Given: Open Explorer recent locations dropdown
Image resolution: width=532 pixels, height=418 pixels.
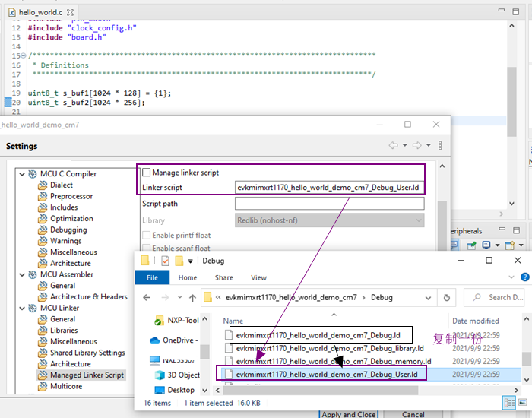Looking at the screenshot, I should point(180,298).
